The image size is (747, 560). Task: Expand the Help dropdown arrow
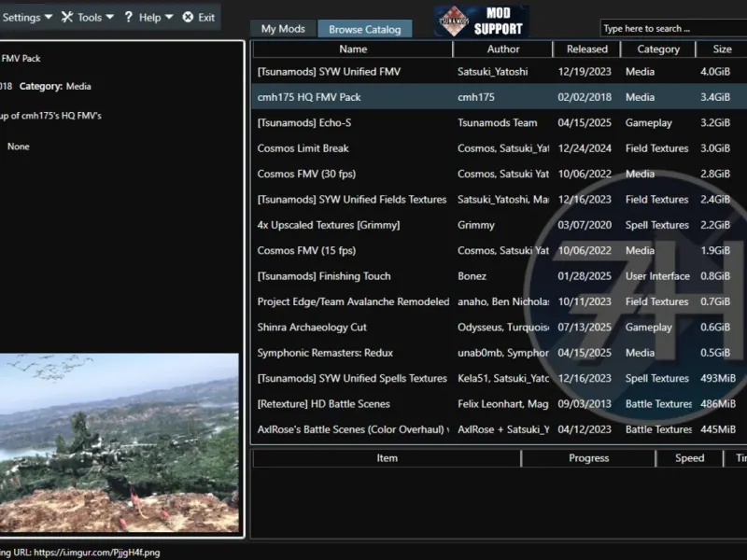click(x=169, y=17)
